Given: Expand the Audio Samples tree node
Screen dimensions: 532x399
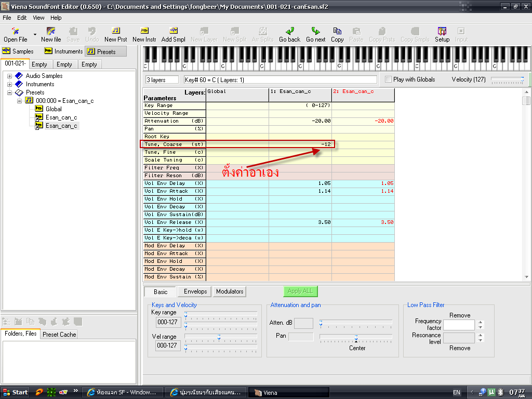Looking at the screenshot, I should pyautogui.click(x=9, y=76).
